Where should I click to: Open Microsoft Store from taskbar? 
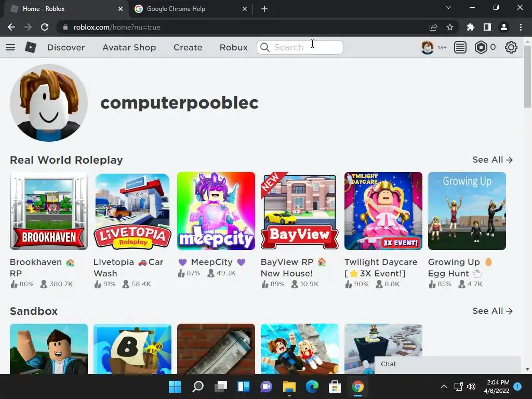coord(335,387)
